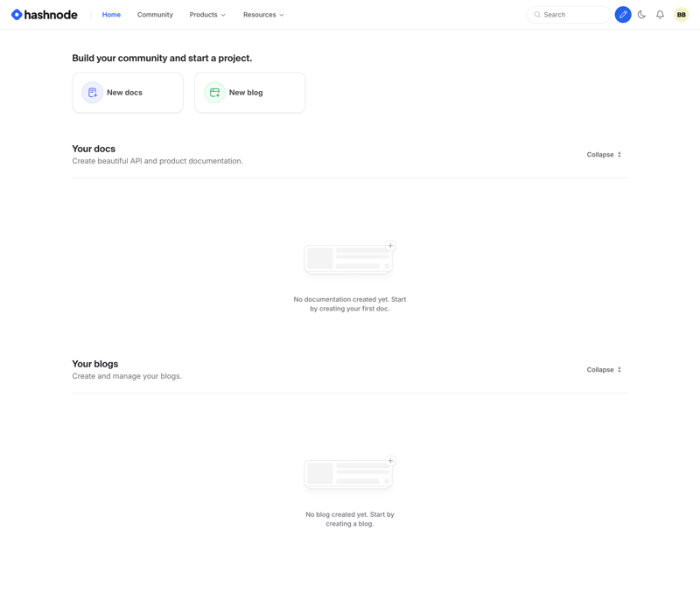
Task: Click inside the Search field
Action: pyautogui.click(x=569, y=14)
